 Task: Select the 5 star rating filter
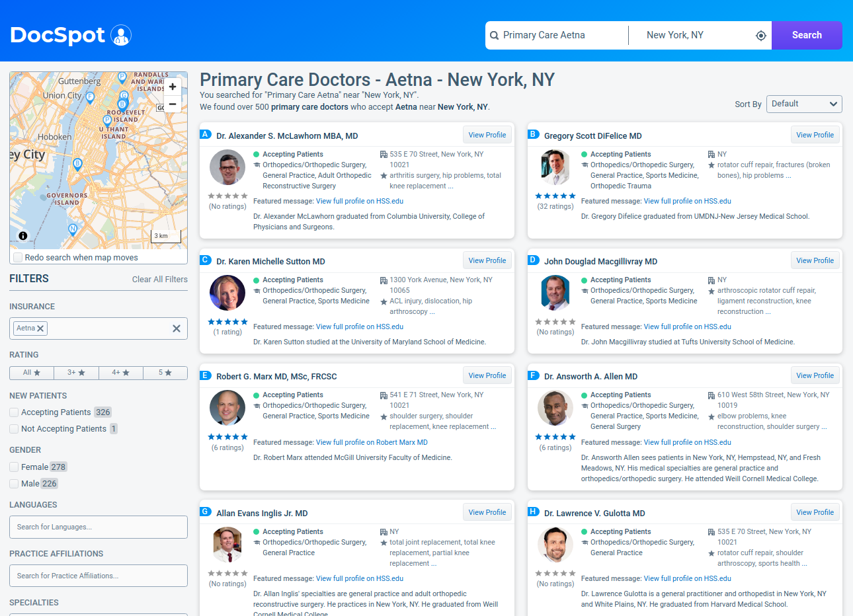pos(165,373)
